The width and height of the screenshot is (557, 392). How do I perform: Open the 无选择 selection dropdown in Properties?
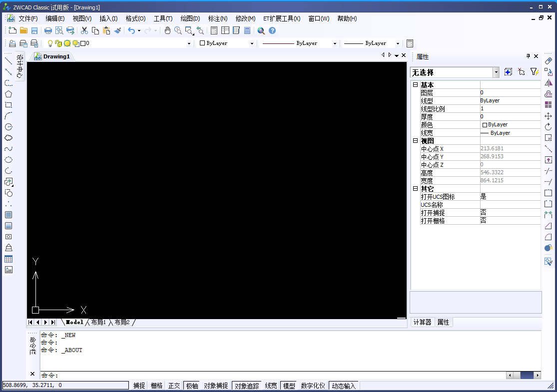pyautogui.click(x=495, y=72)
